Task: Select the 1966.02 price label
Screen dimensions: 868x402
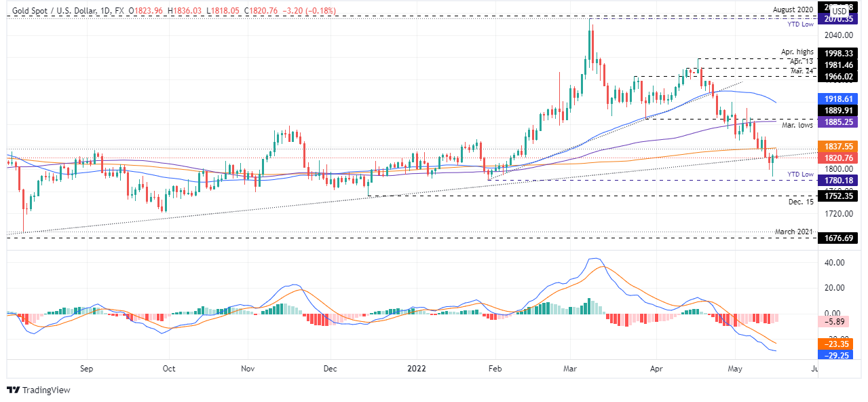Action: coord(838,77)
